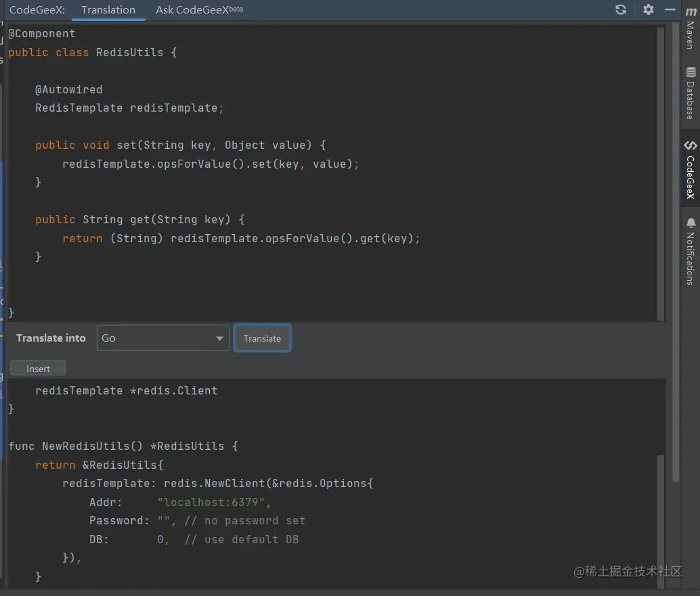Click the 'Translate into' label
700x596 pixels.
[51, 338]
